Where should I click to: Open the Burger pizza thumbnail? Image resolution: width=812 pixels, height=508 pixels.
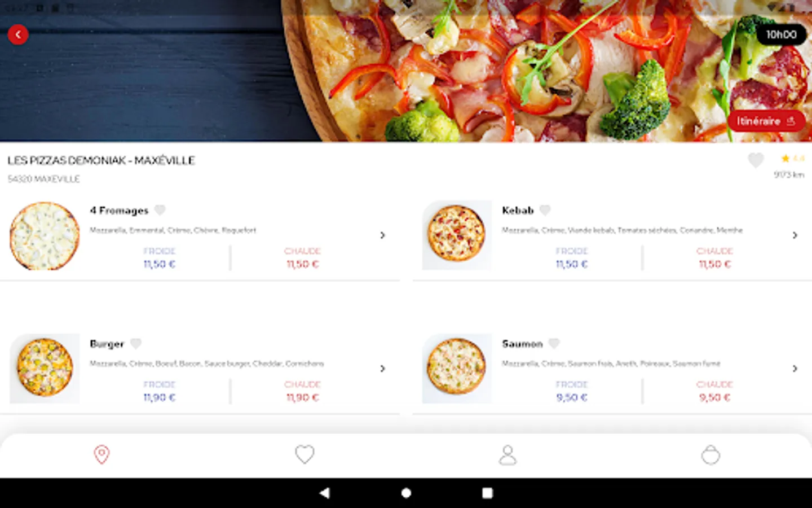45,368
